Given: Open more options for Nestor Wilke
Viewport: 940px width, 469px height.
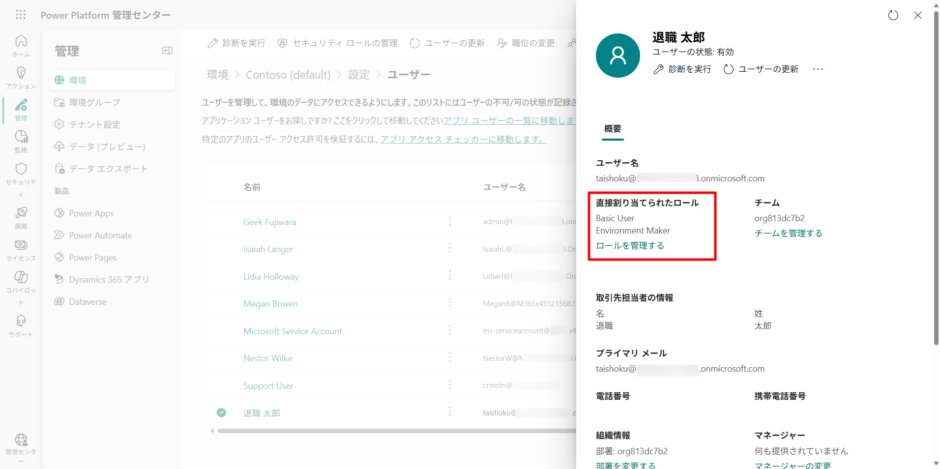Looking at the screenshot, I should pyautogui.click(x=450, y=357).
